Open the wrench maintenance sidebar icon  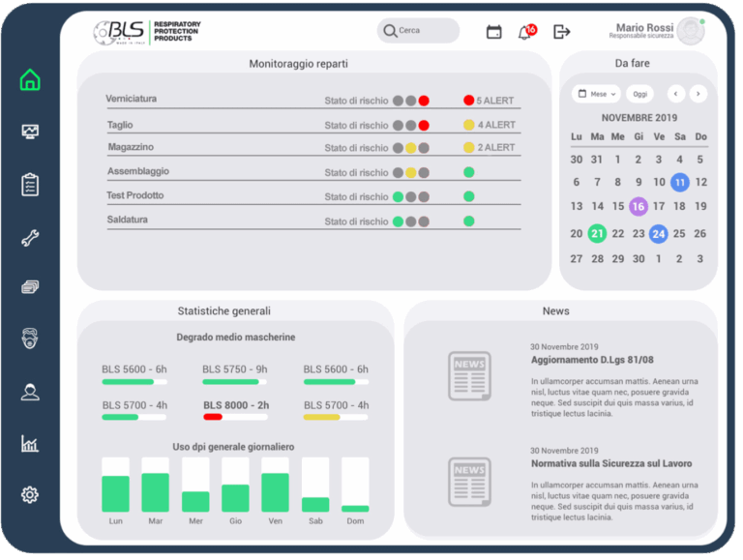pos(30,238)
